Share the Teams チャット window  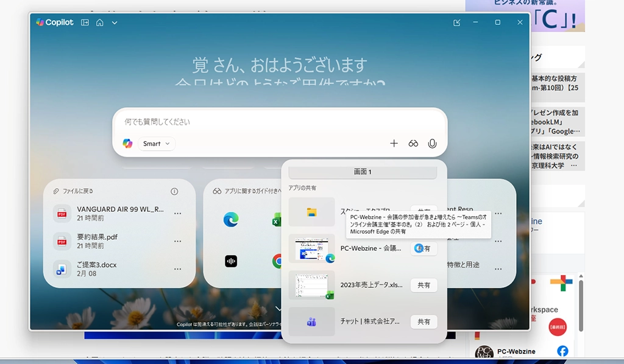tap(424, 321)
